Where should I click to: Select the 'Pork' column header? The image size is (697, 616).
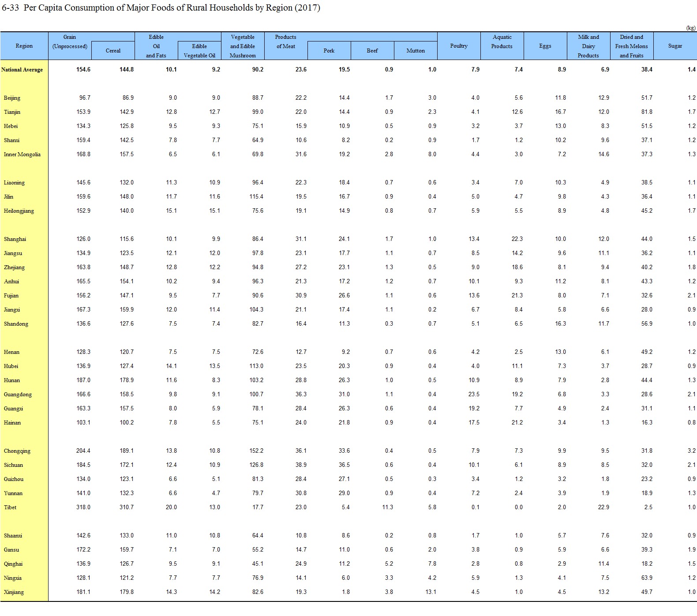point(329,51)
